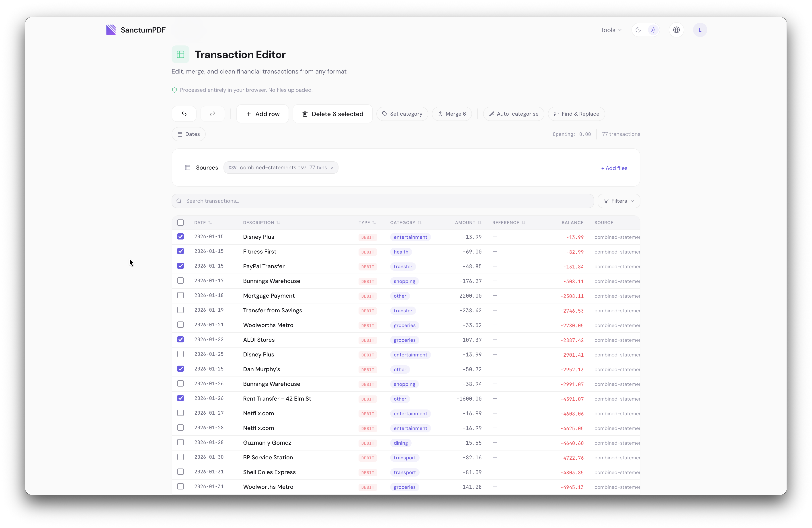
Task: Sort by Amount column arrows
Action: click(x=480, y=223)
